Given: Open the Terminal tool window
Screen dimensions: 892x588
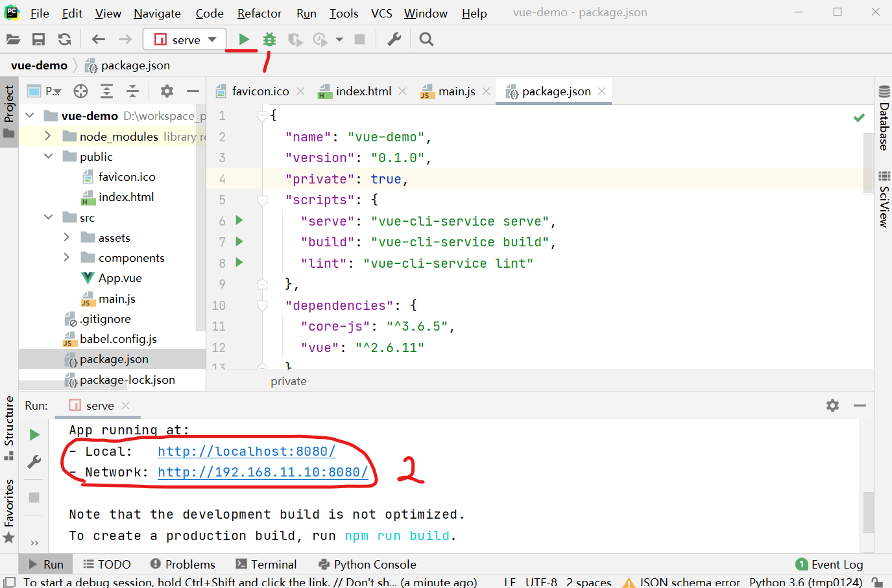Looking at the screenshot, I should (x=266, y=564).
